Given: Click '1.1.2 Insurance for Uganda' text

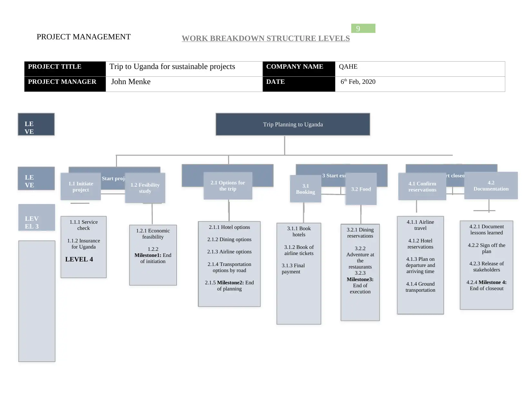Looking at the screenshot, I should (83, 244).
